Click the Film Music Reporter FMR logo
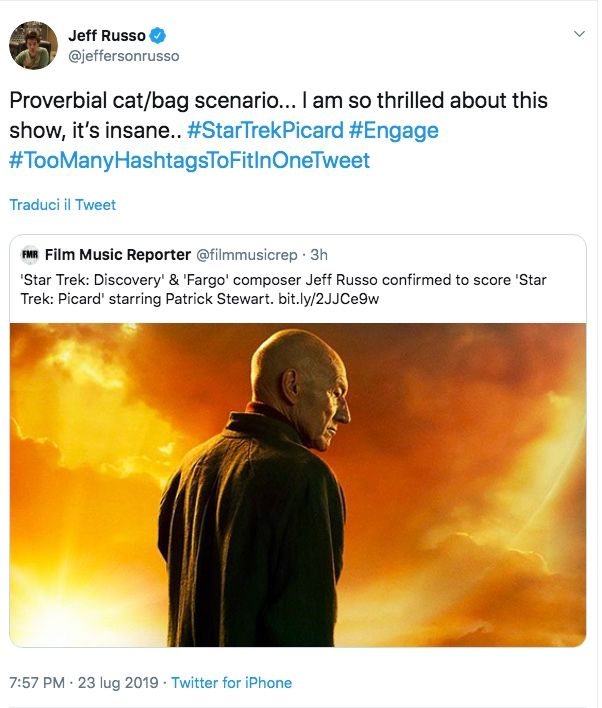 30,255
